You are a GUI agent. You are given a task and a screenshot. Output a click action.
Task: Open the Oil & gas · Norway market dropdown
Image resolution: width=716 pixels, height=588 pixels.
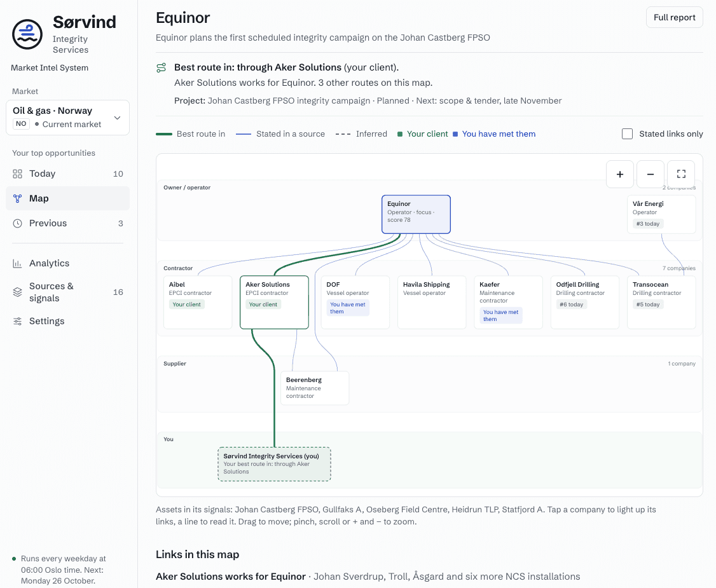point(67,118)
